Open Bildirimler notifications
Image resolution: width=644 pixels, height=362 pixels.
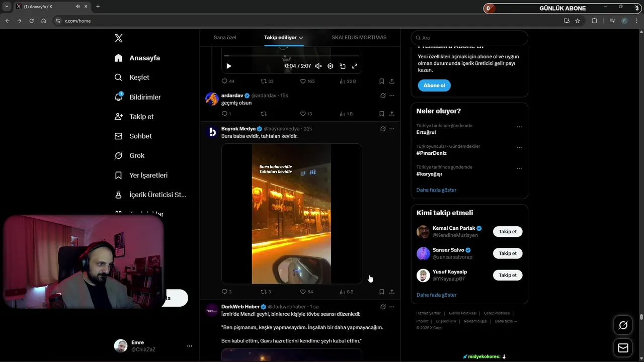point(138,97)
